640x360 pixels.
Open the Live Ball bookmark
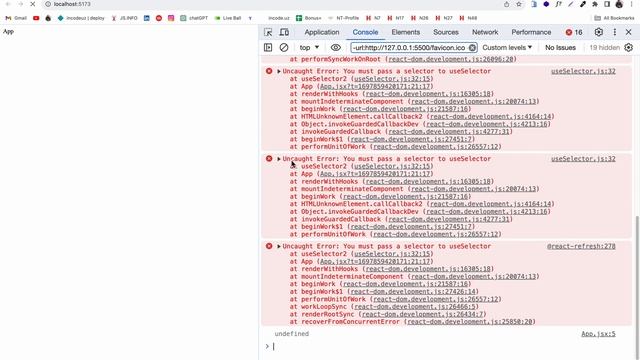click(x=228, y=18)
